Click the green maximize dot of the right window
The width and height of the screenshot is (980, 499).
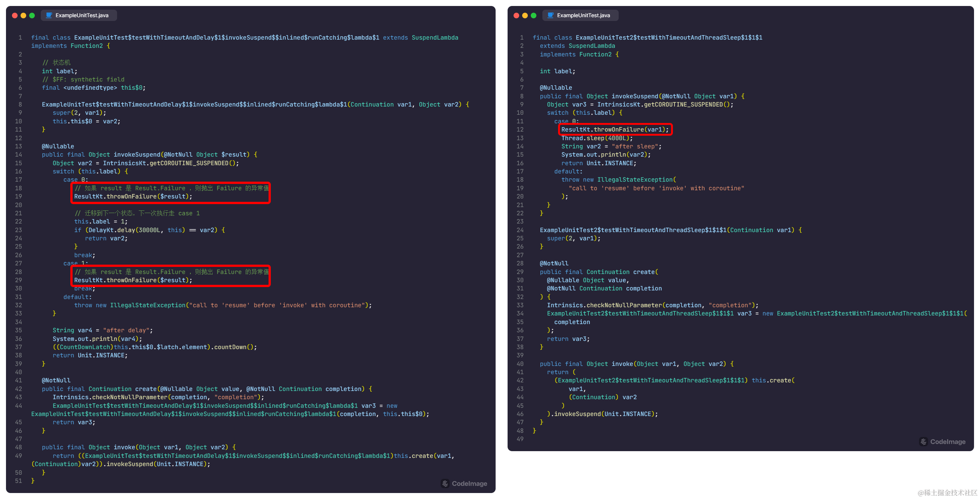click(533, 16)
